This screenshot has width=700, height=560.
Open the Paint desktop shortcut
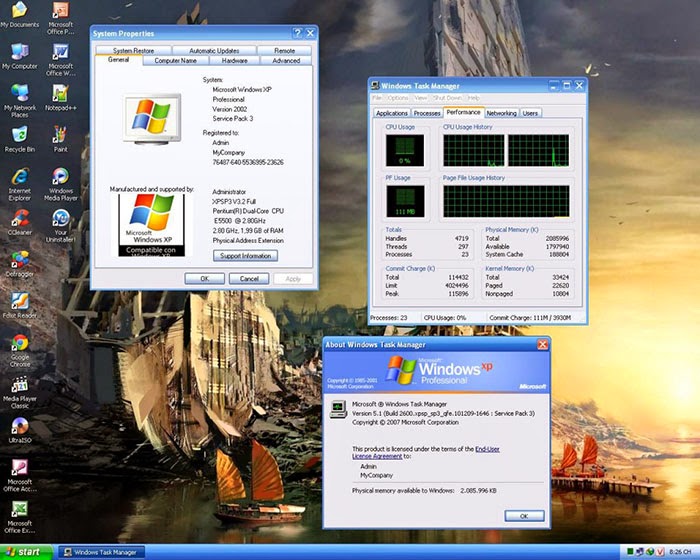click(x=60, y=135)
